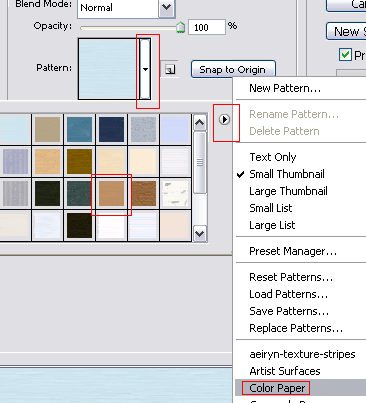Open Preset Manager… from the menu
Viewport: 366px width, 403px height.
pos(293,251)
